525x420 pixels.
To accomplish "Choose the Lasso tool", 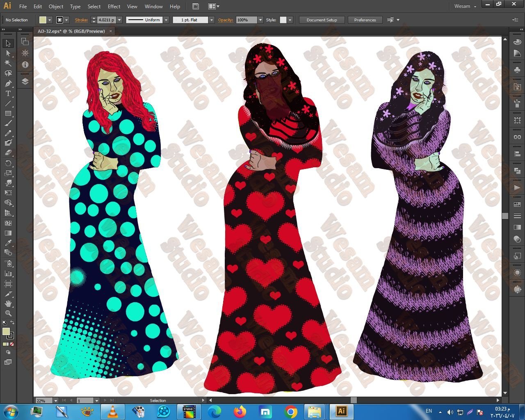I will coord(8,73).
